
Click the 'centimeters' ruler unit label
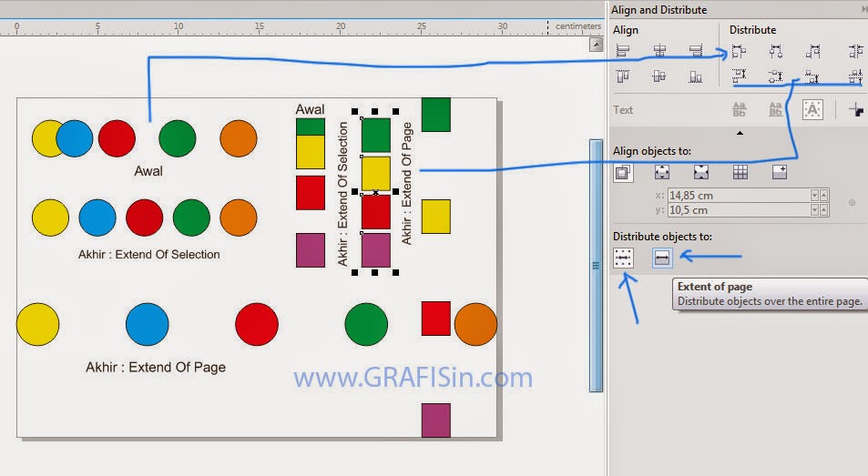[x=578, y=26]
